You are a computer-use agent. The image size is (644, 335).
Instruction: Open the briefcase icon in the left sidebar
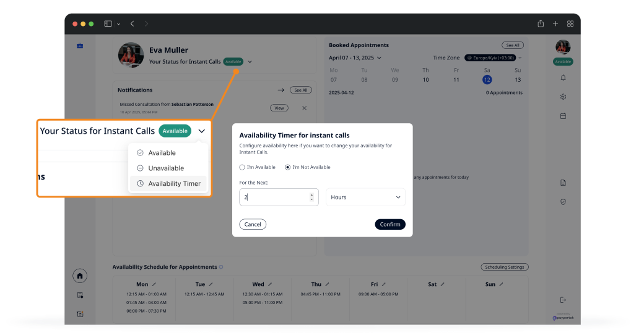point(80,46)
